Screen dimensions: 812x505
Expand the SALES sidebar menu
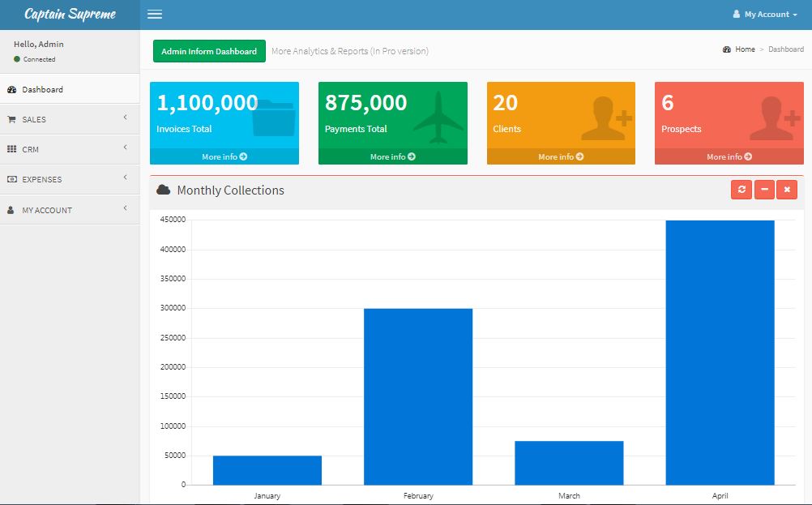(70, 119)
